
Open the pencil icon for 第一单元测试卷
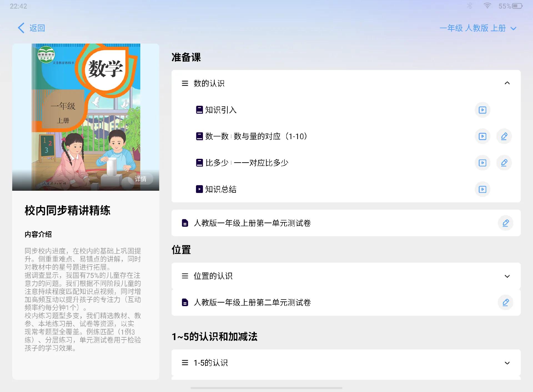pyautogui.click(x=506, y=223)
